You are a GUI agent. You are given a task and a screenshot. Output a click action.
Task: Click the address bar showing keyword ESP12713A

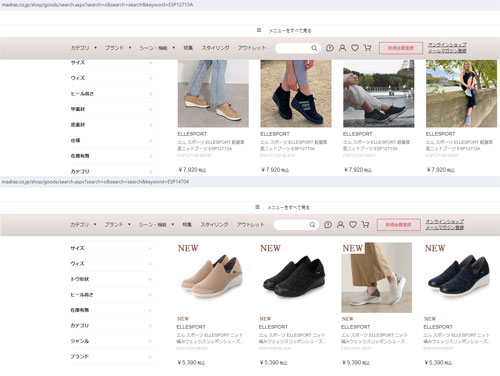pyautogui.click(x=250, y=5)
